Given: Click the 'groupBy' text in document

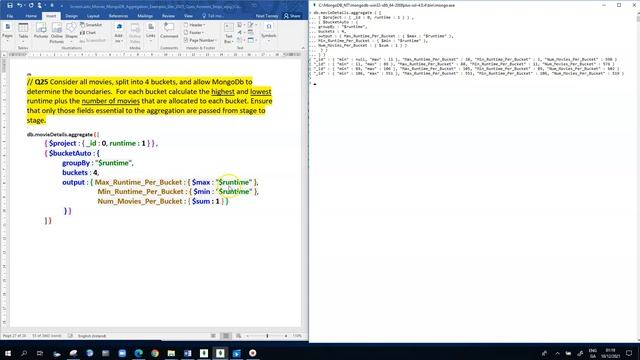Looking at the screenshot, I should coord(76,163).
